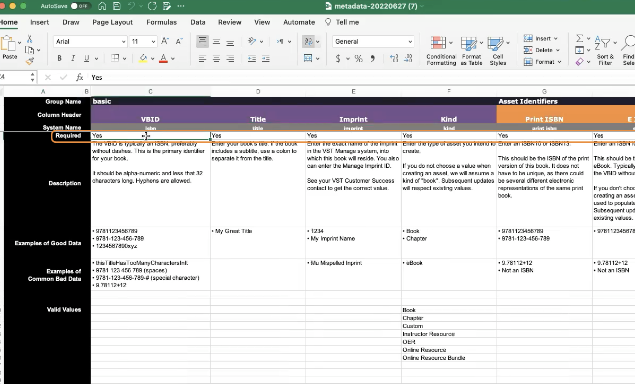Open the Review tab
Screen dimensions: 635x384
[230, 22]
